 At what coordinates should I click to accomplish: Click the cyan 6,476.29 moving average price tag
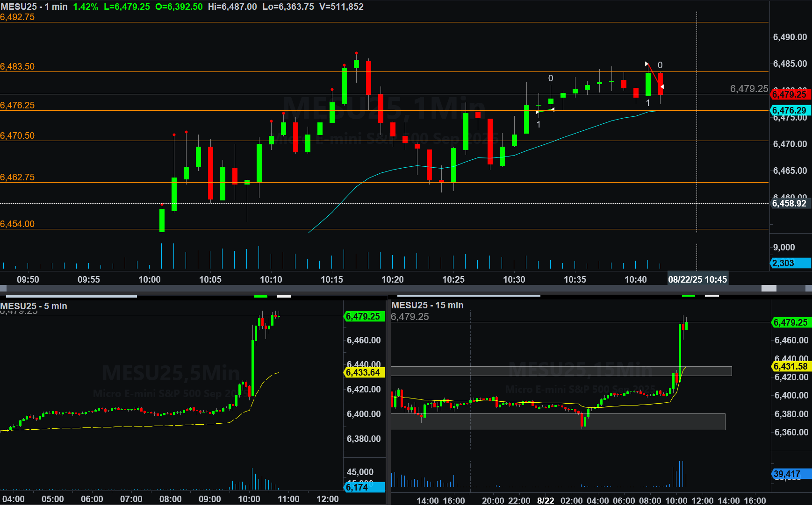coord(789,111)
